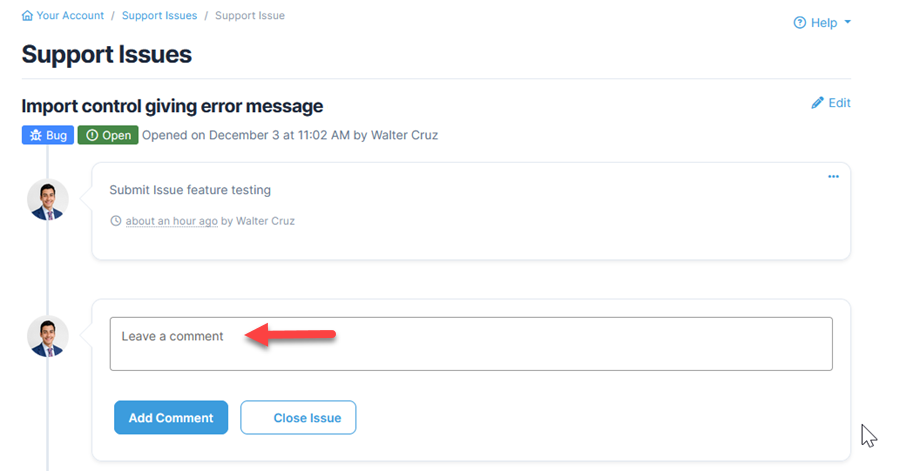Click the avatar beside the comment box
Viewport: 900px width, 471px height.
48,337
